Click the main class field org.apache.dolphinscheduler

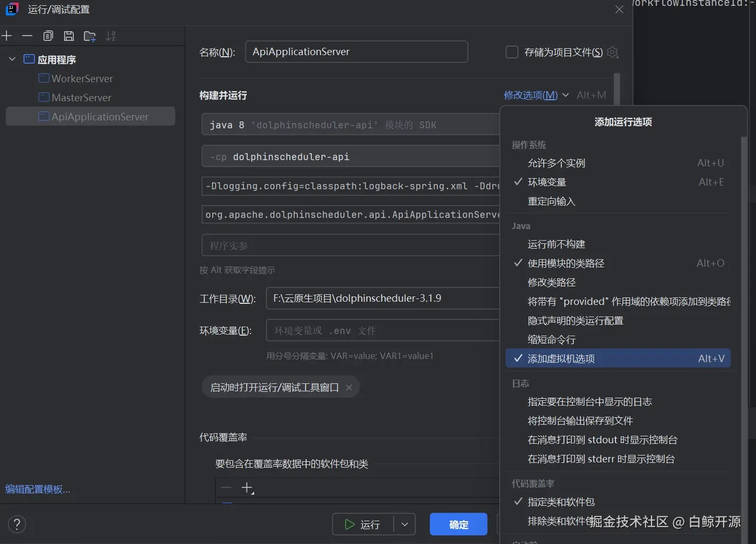tap(351, 214)
